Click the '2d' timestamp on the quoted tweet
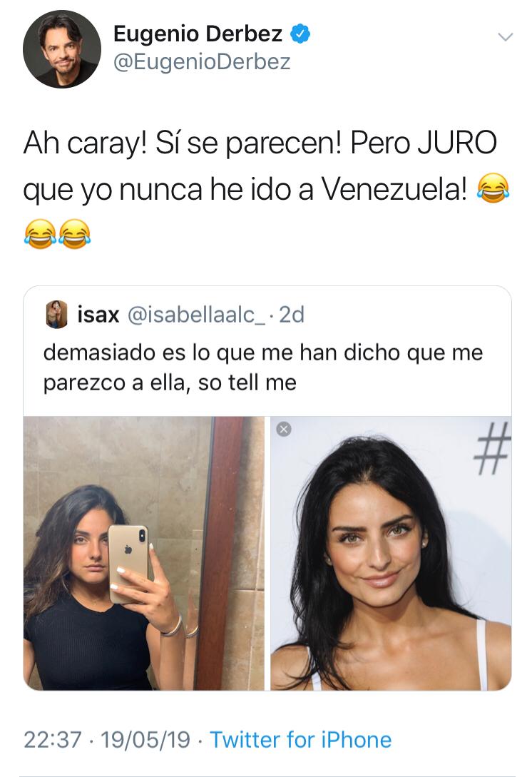This screenshot has width=532, height=777. pyautogui.click(x=292, y=315)
